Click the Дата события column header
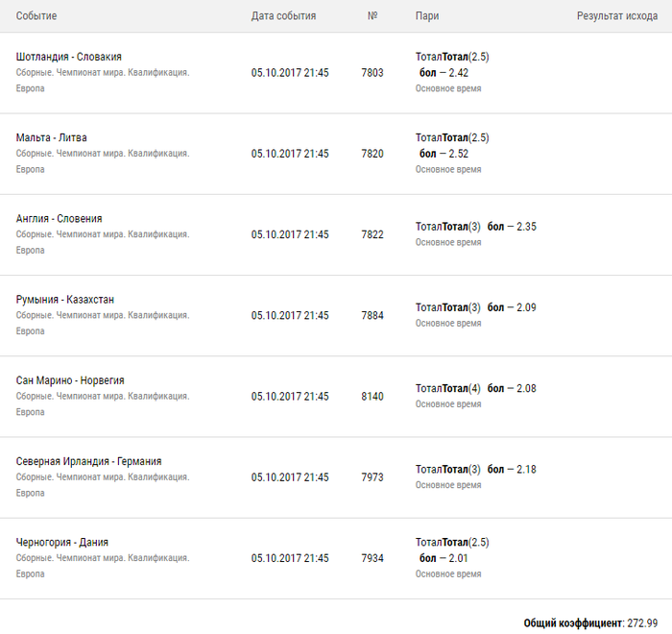The height and width of the screenshot is (634, 672). (283, 16)
